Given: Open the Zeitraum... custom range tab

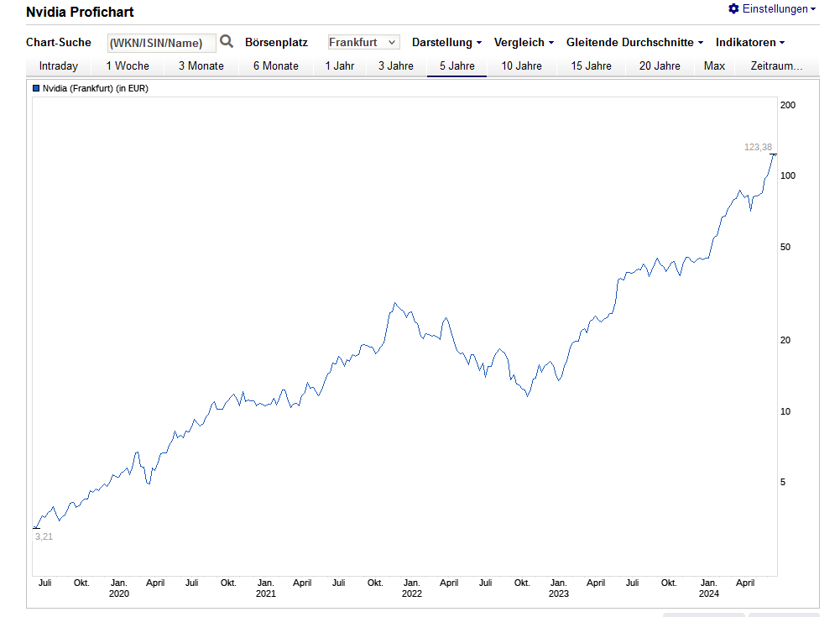Looking at the screenshot, I should click(776, 66).
